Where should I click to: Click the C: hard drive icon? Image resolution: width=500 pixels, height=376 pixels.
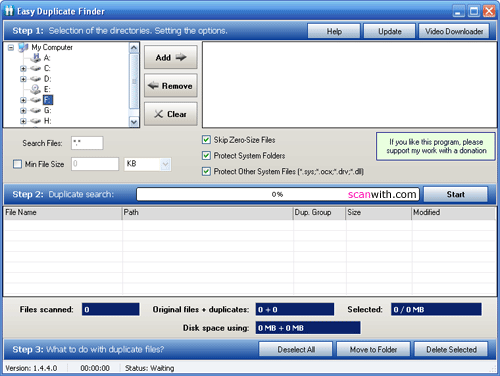pyautogui.click(x=35, y=68)
